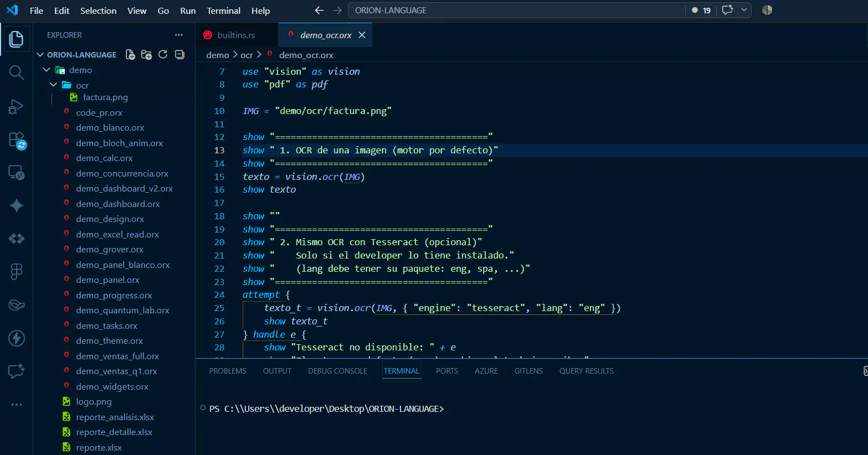Click the terminal prompt line
Image resolution: width=868 pixels, height=455 pixels.
326,409
